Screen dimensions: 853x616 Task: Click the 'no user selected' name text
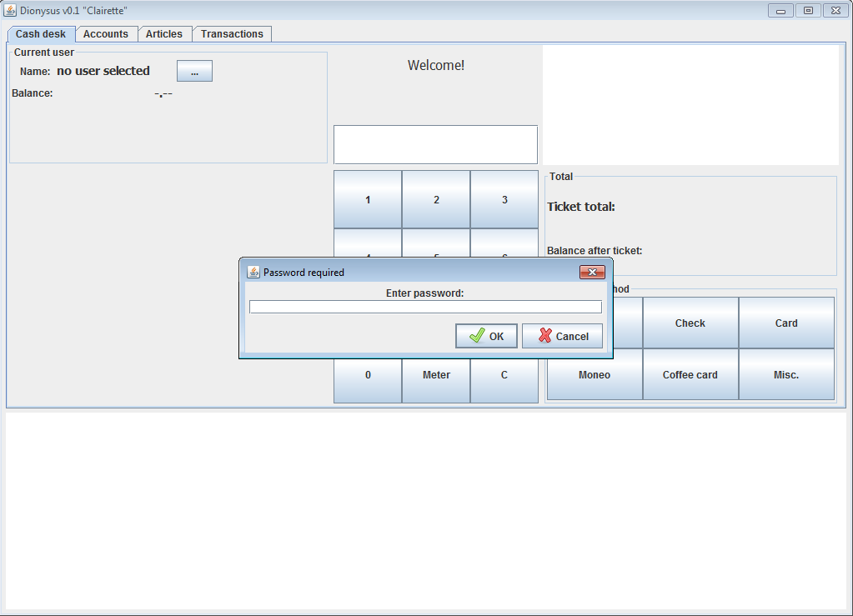click(103, 71)
